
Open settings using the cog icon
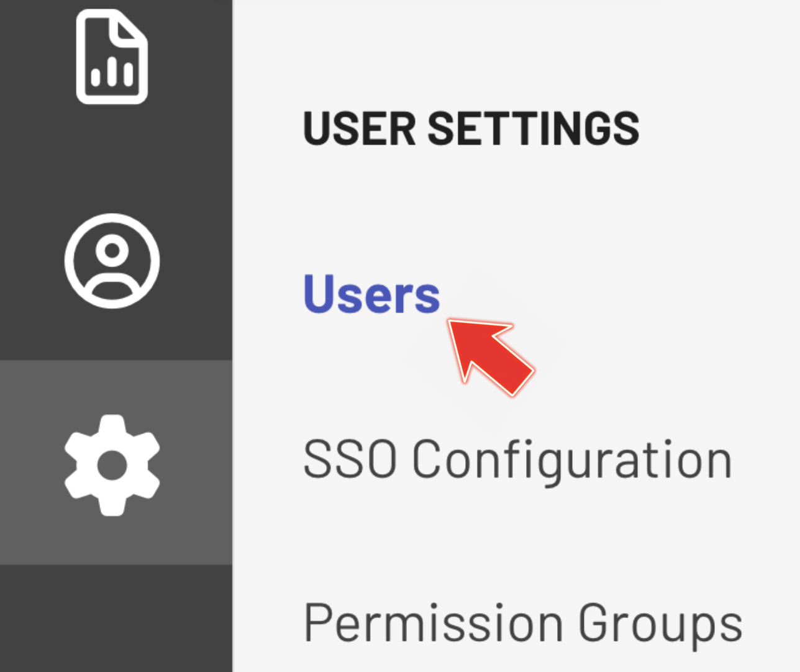pos(112,465)
